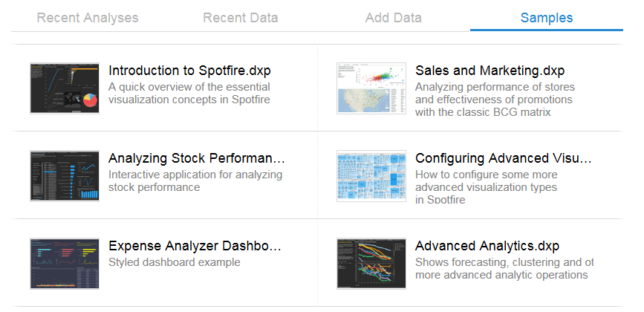Image resolution: width=644 pixels, height=312 pixels.
Task: Open the Advanced Analytics.dxp title
Action: click(487, 245)
